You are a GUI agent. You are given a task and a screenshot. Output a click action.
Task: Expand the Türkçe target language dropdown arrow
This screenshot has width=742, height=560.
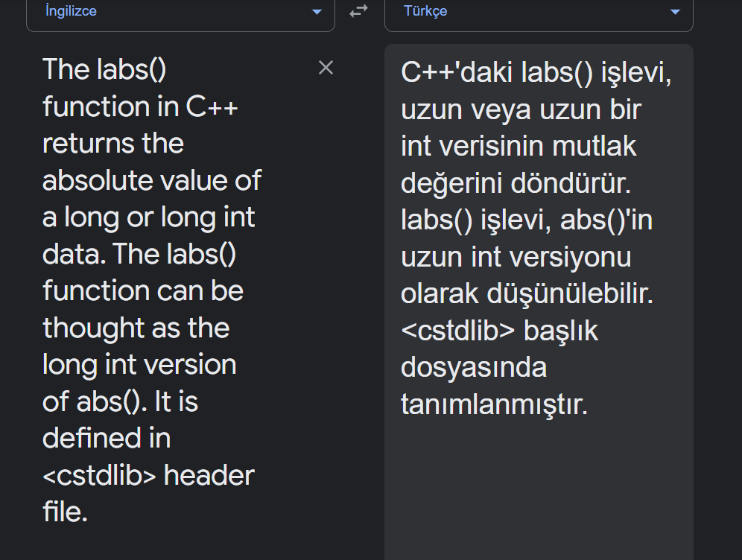click(x=675, y=12)
